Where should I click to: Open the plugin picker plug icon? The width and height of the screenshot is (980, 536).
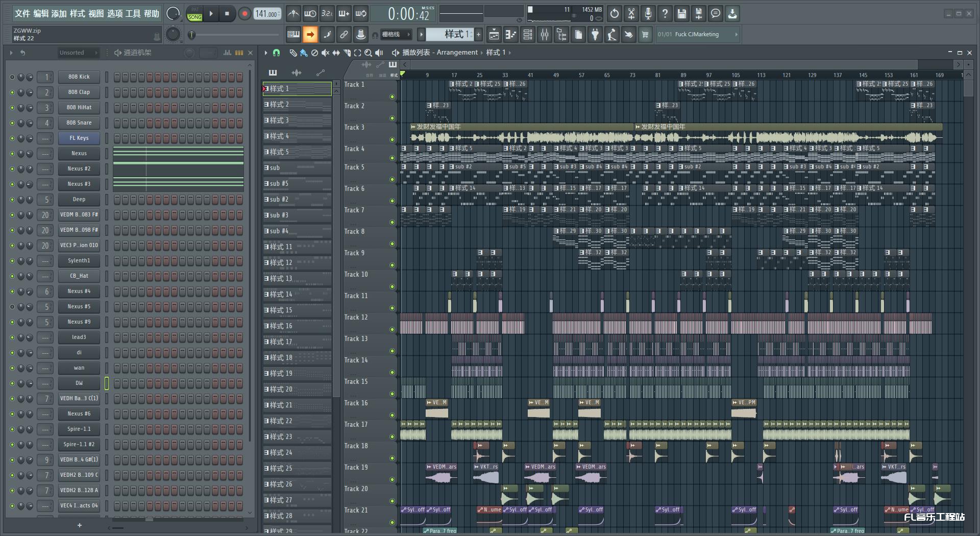pos(595,34)
